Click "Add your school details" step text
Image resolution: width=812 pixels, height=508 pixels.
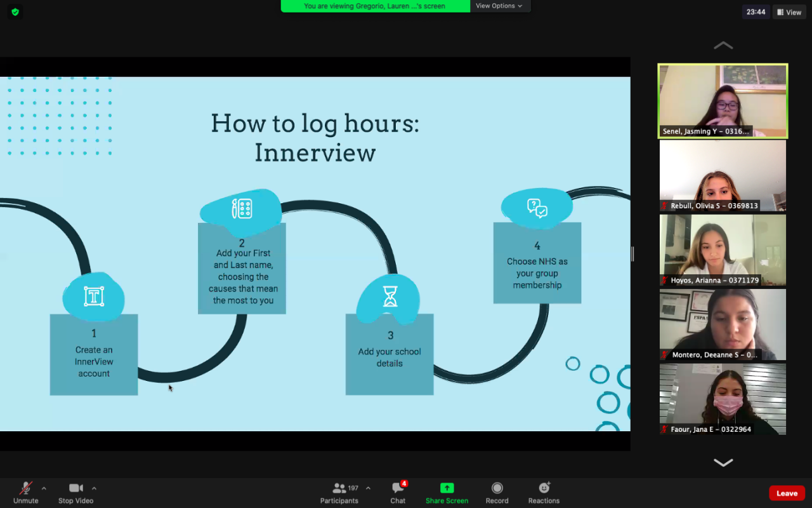coord(390,358)
